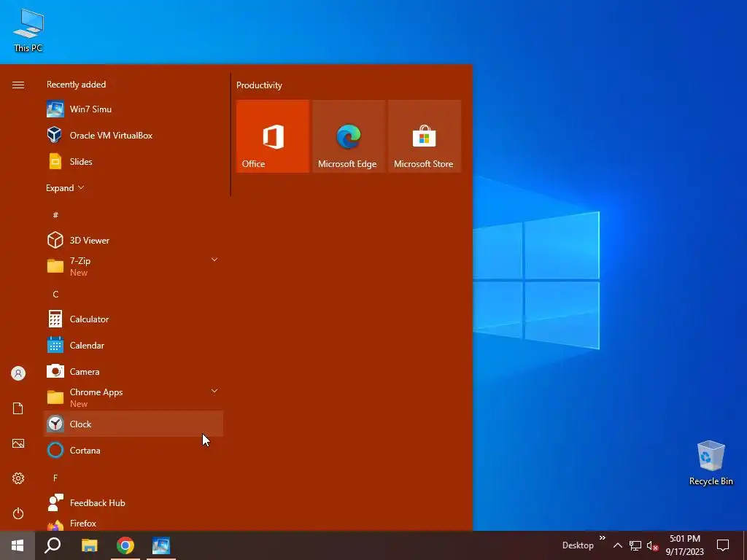The image size is (747, 560).
Task: Launch the Camera app
Action: tap(133, 371)
